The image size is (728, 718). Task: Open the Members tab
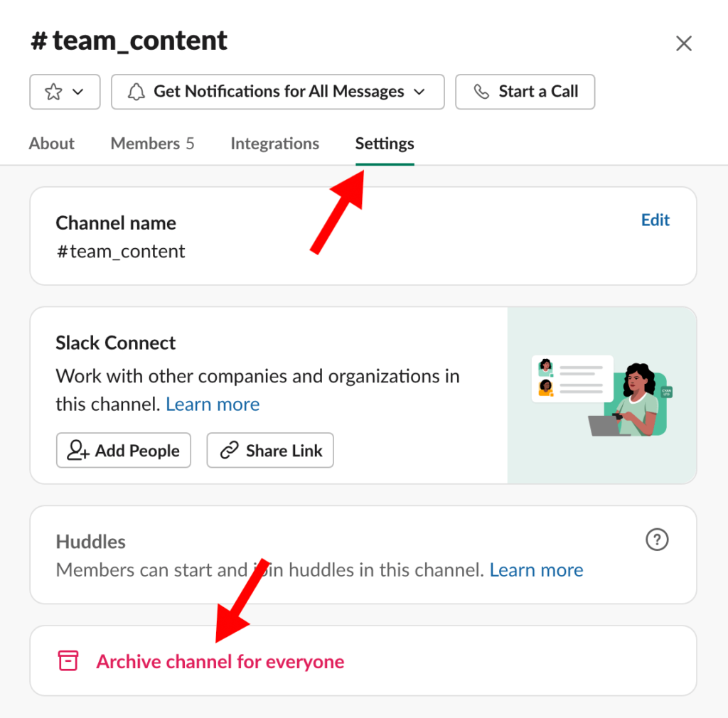[x=152, y=144]
